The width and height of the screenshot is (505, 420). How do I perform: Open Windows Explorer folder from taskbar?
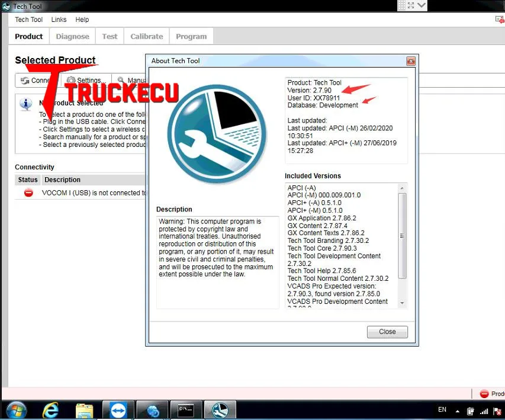click(85, 411)
